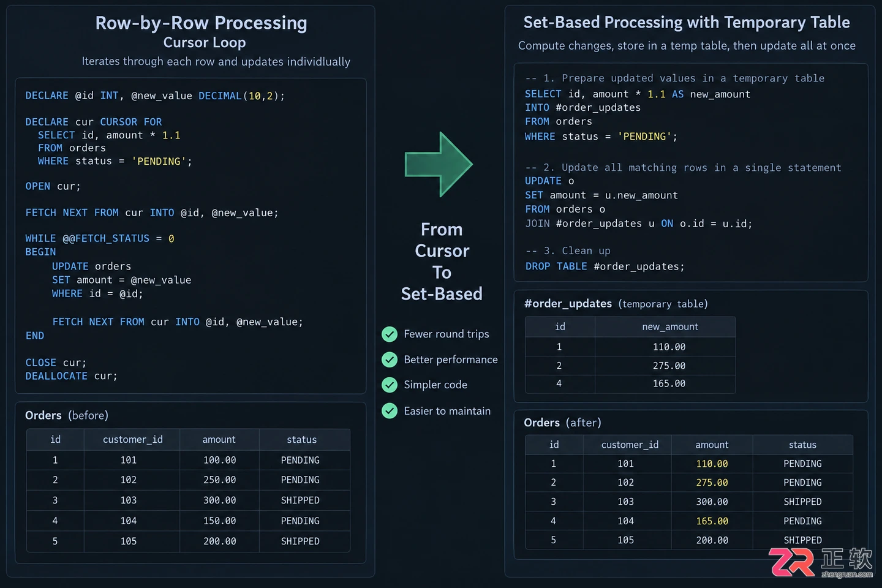Click the END keyword in the cursor code
The width and height of the screenshot is (882, 588).
pos(35,336)
